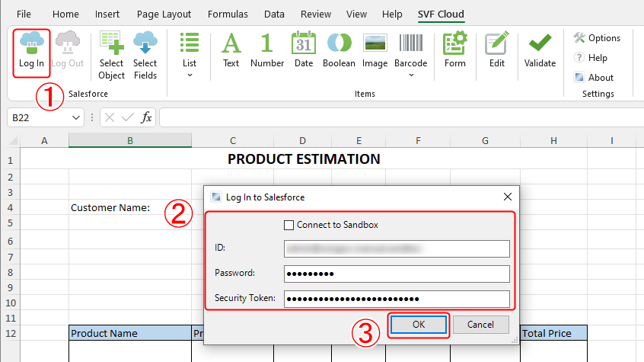Click the Customer Name: cell
This screenshot has width=644, height=362.
tap(130, 208)
